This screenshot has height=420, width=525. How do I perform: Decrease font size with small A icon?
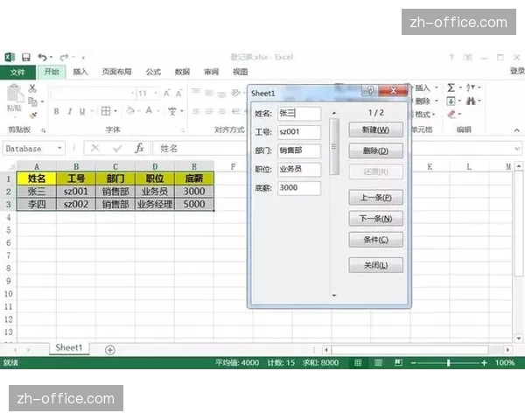click(x=178, y=94)
